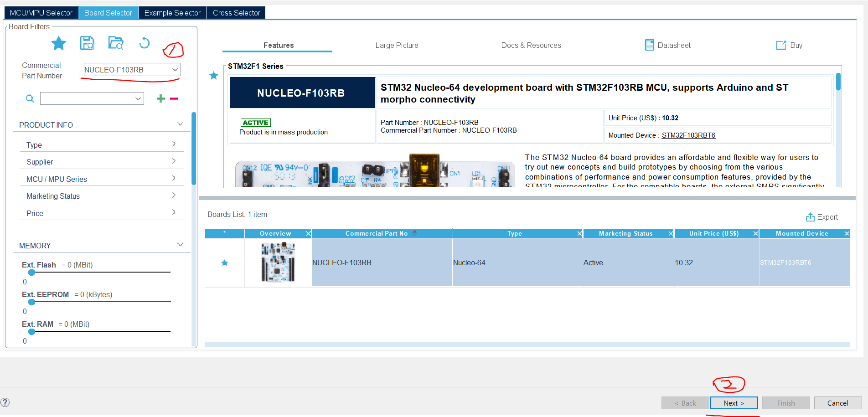Close the Overview column

pos(308,233)
